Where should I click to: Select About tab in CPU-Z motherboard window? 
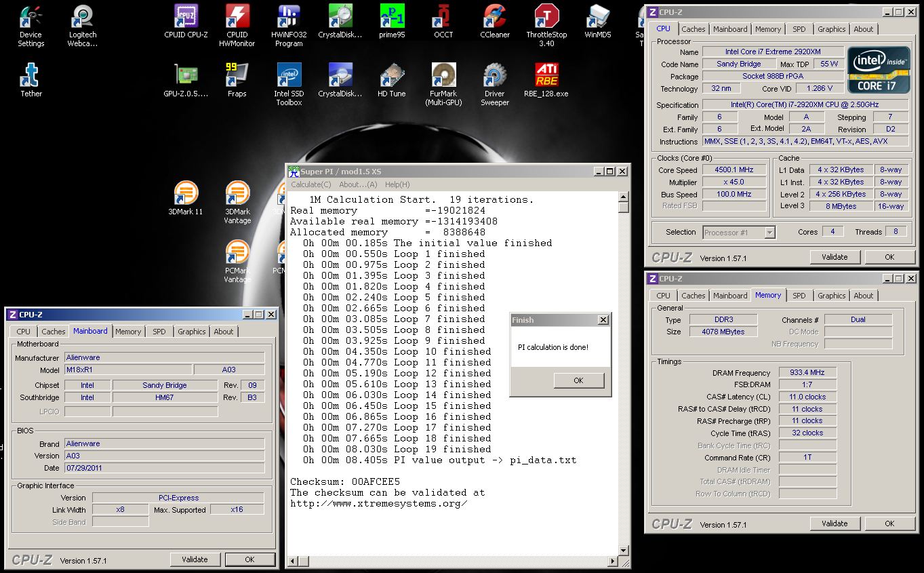point(224,332)
